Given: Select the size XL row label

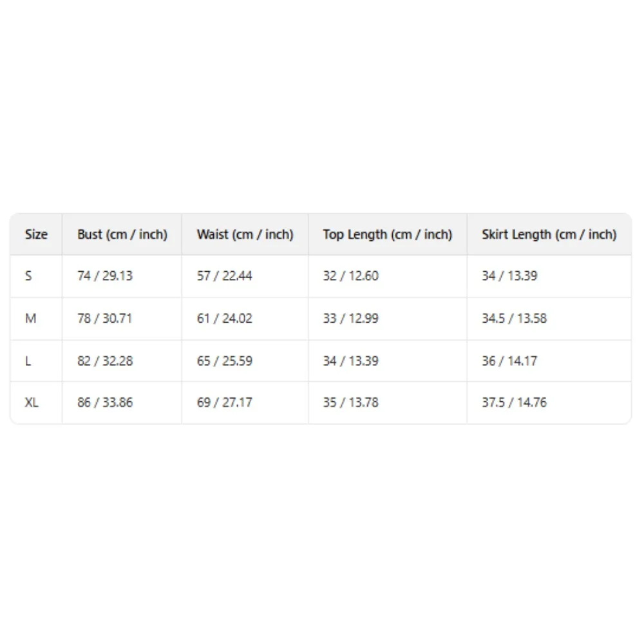Looking at the screenshot, I should 32,402.
